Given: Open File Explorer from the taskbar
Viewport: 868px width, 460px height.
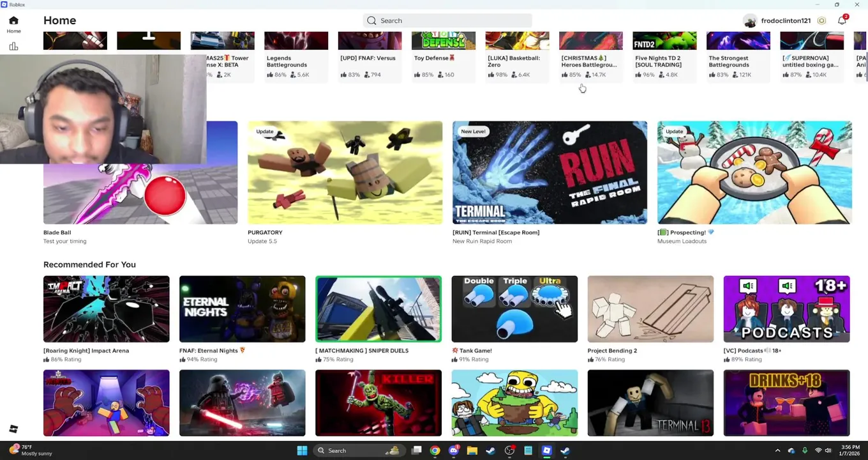Looking at the screenshot, I should click(472, 450).
